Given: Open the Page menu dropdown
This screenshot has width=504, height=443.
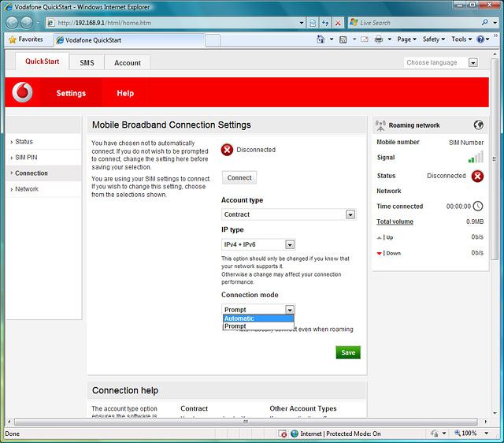Looking at the screenshot, I should 407,39.
